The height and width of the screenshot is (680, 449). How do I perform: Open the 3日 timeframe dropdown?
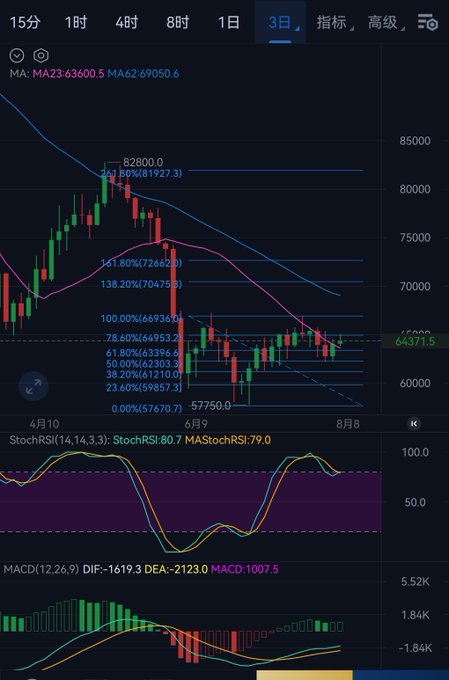pyautogui.click(x=281, y=23)
